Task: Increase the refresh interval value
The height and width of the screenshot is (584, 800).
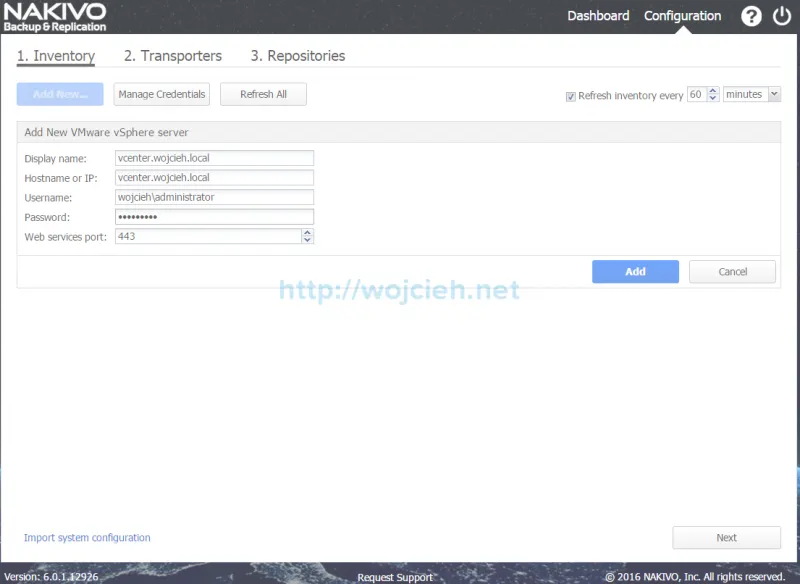Action: [x=713, y=91]
